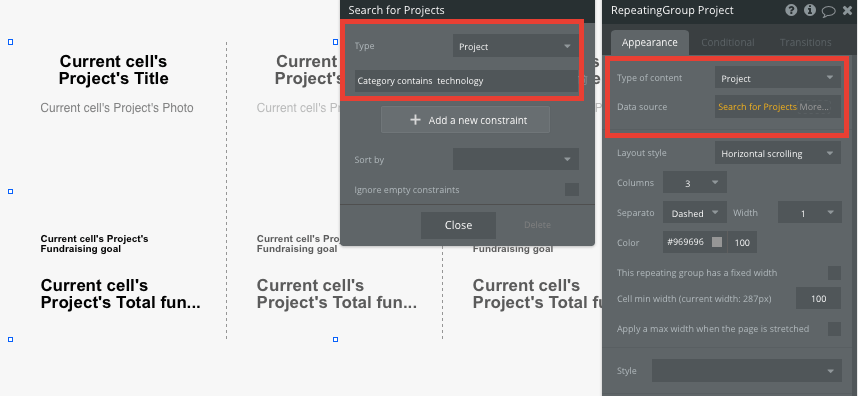Viewport: 858px width, 396px height.
Task: Toggle Ignore empty constraints checkbox
Action: [572, 190]
